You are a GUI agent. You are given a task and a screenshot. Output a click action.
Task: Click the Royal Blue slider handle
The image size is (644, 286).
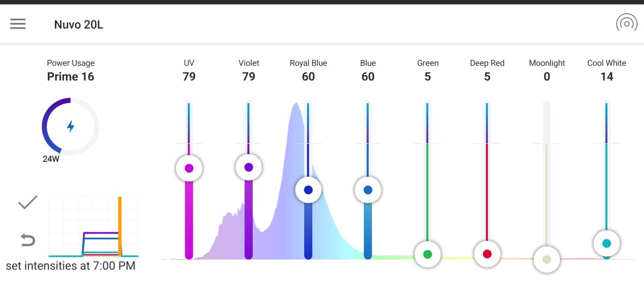coord(308,190)
